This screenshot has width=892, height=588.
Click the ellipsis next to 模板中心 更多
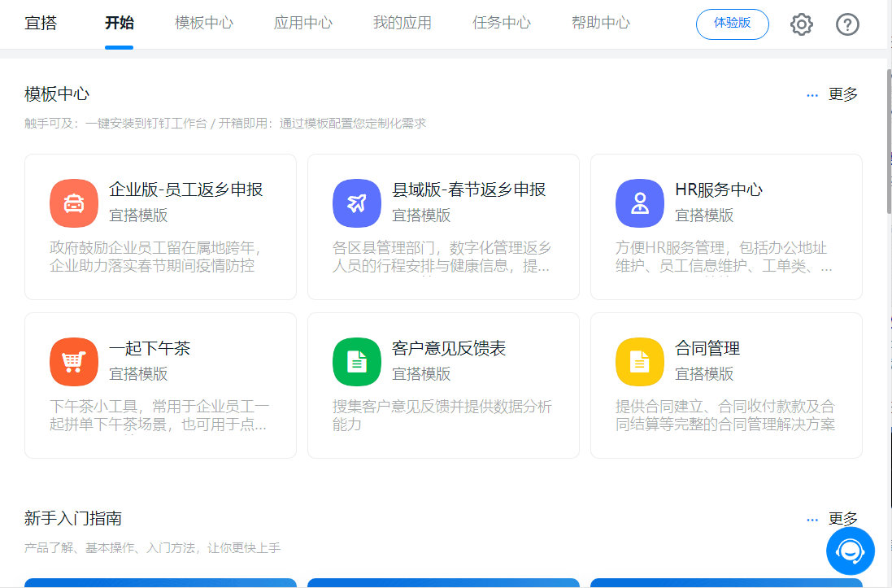pyautogui.click(x=812, y=94)
